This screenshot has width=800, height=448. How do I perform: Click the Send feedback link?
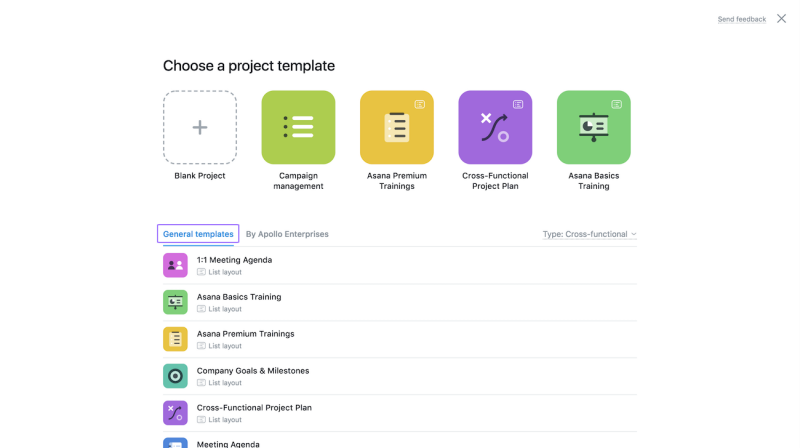[x=742, y=19]
